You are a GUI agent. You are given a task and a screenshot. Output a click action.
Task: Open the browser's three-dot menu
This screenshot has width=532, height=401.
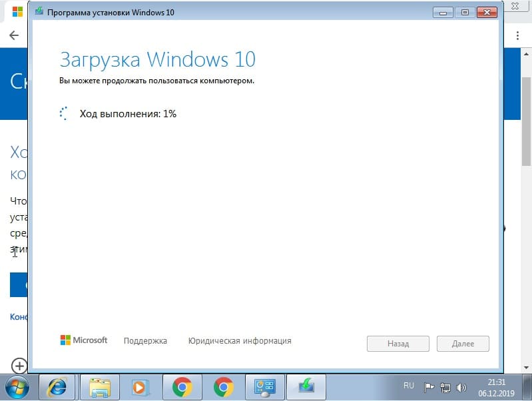[x=519, y=35]
